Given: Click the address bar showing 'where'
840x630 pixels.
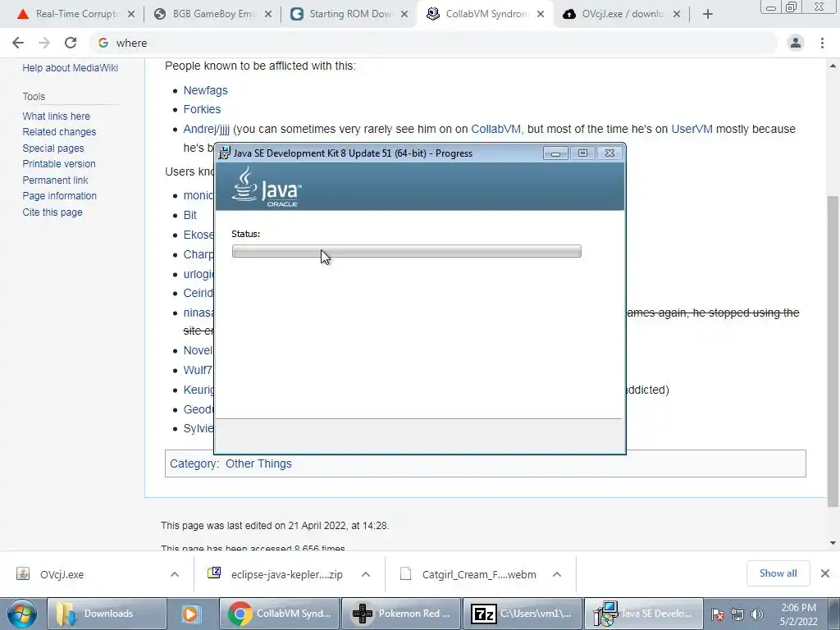Looking at the screenshot, I should point(433,43).
